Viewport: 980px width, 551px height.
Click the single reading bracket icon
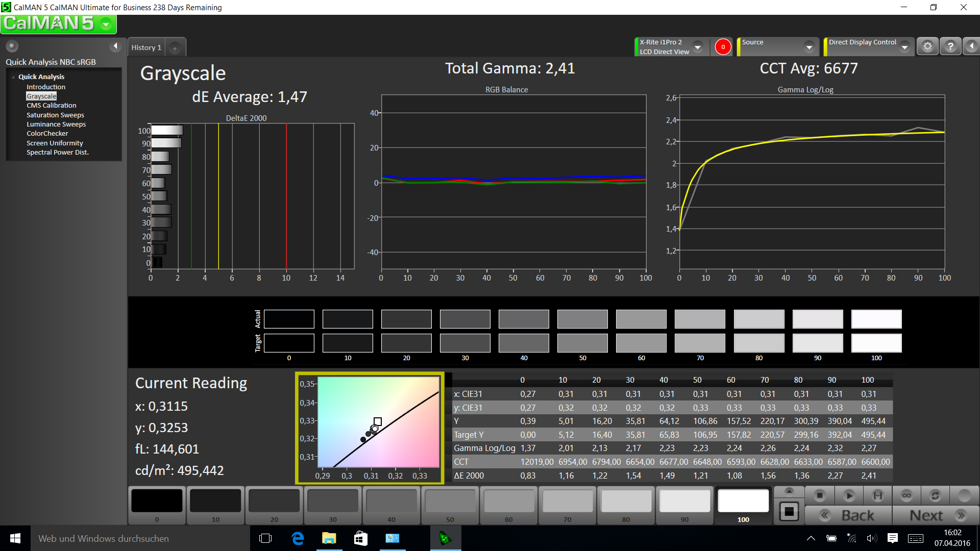[877, 495]
